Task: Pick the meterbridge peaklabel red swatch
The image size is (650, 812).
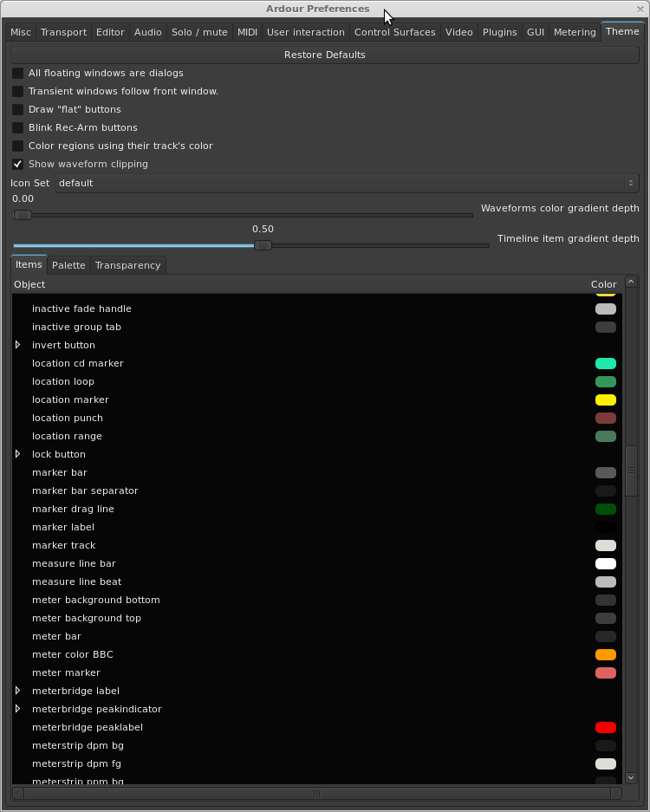Action: point(605,727)
